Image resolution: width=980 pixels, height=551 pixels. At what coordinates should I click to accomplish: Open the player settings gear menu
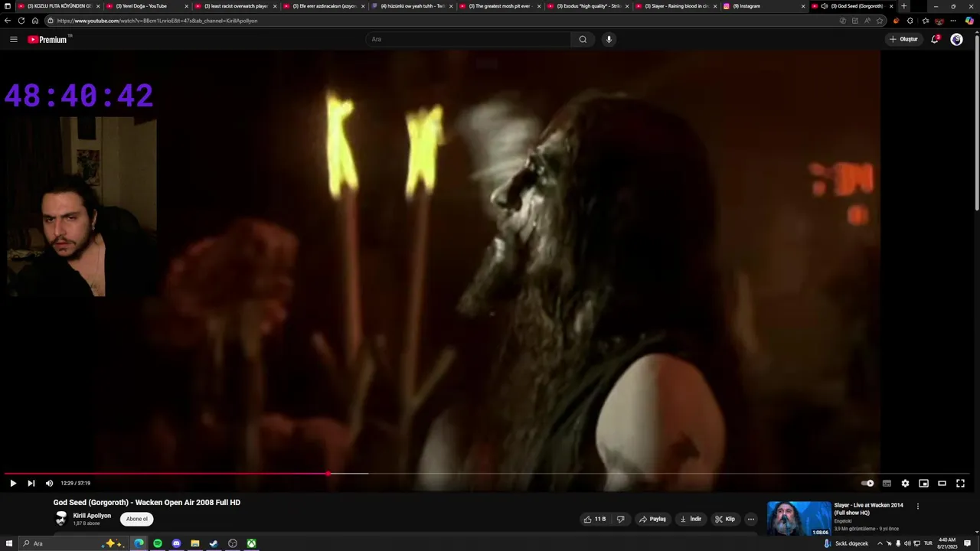pyautogui.click(x=905, y=483)
